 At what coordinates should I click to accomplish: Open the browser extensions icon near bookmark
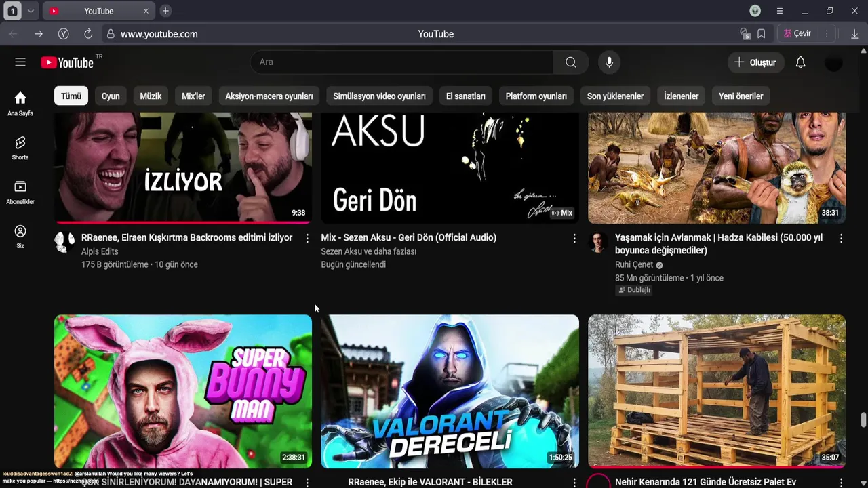click(745, 34)
